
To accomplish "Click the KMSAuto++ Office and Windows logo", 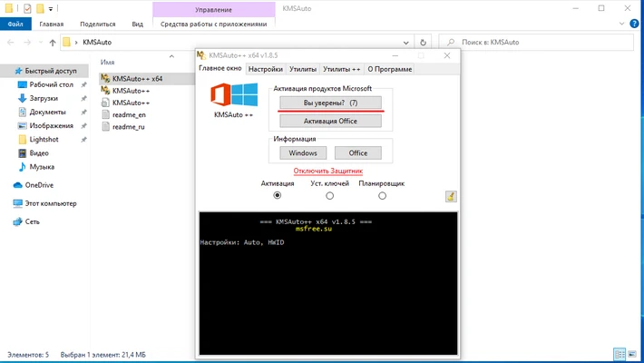I will (x=234, y=94).
